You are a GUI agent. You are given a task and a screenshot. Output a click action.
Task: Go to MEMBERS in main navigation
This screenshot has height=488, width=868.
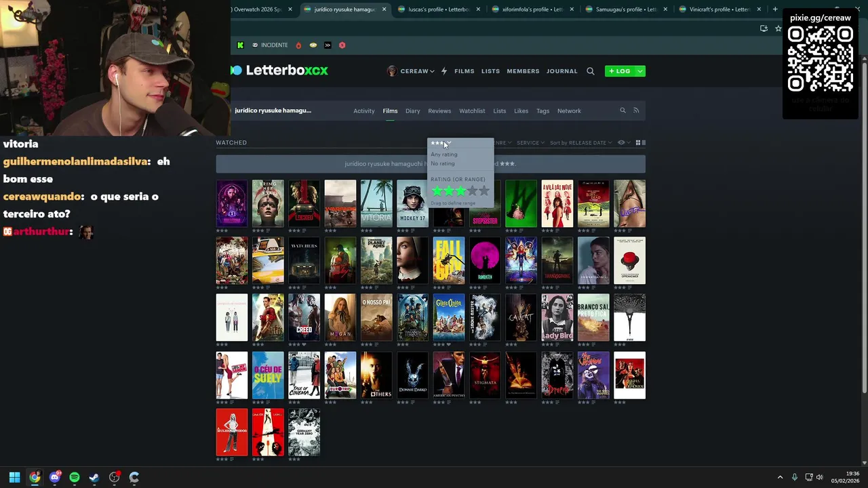pos(523,71)
